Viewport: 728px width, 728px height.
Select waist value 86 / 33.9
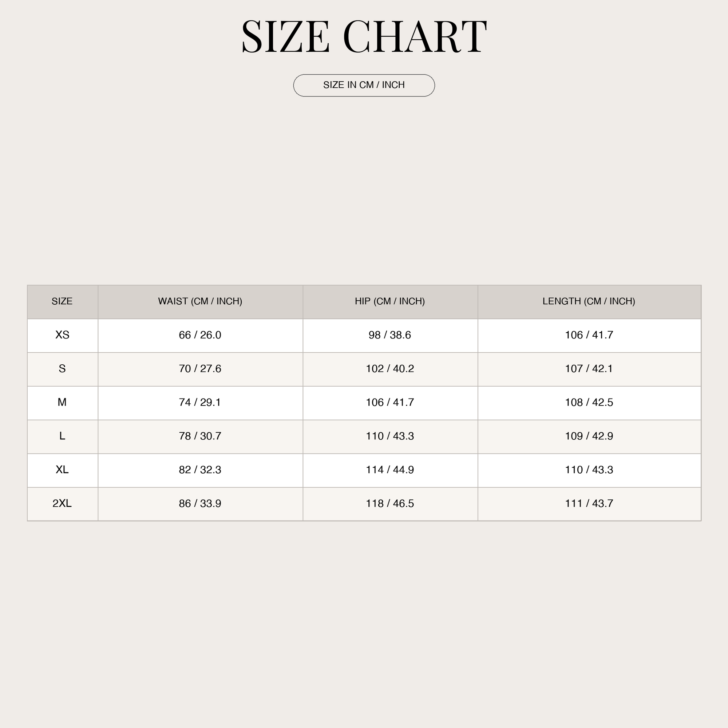(200, 503)
